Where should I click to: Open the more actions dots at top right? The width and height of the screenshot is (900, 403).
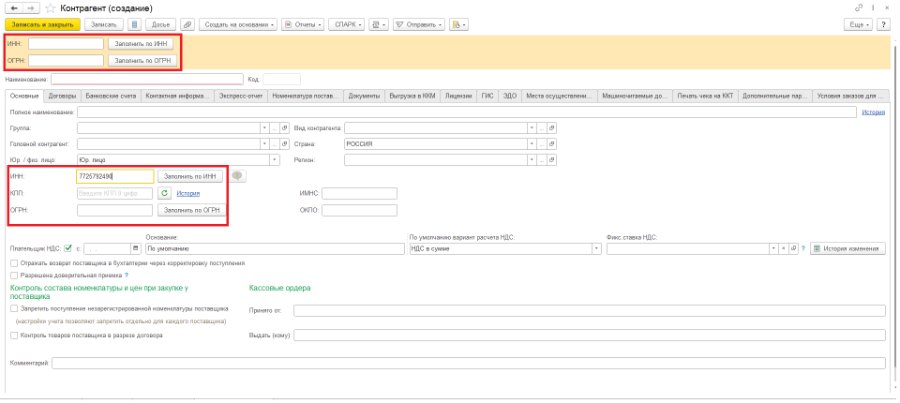tap(873, 8)
